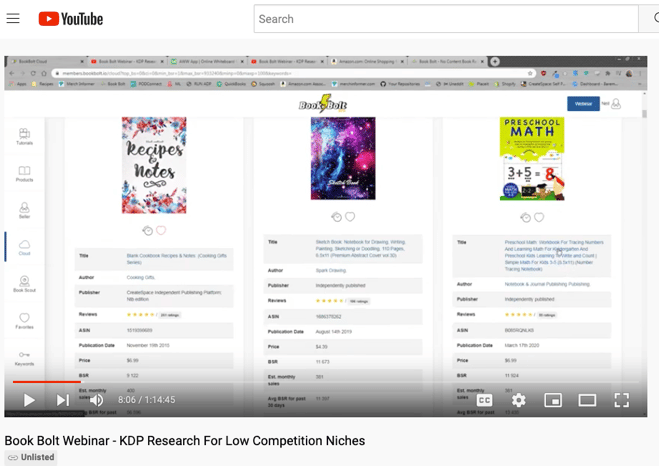Image resolution: width=659 pixels, height=466 pixels.
Task: Click Recipes & Notes price $6.99
Action: point(132,361)
